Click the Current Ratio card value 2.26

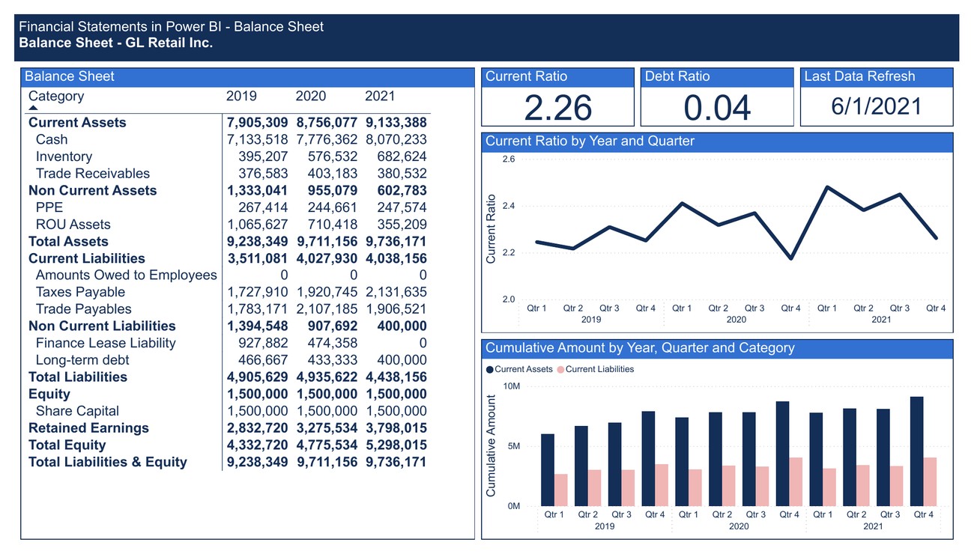(x=558, y=108)
